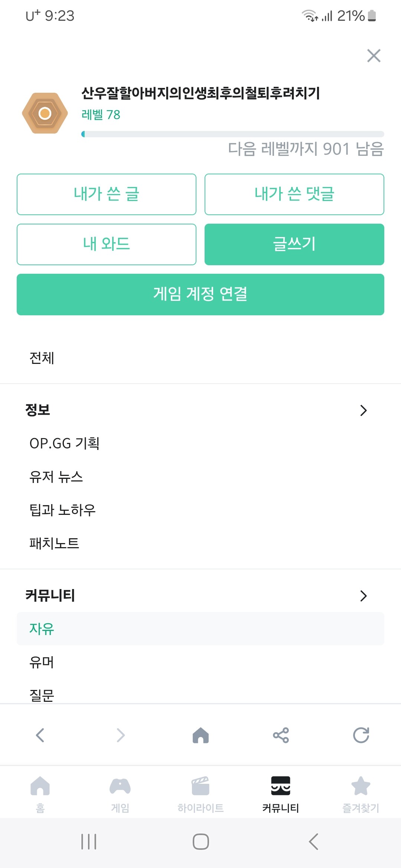Screen dimensions: 401x868
Task: Open the 패치노트 board
Action: click(54, 543)
